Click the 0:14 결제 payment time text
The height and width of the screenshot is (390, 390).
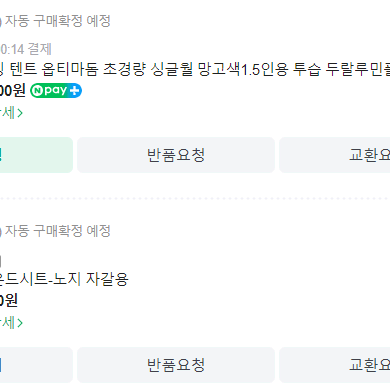point(26,49)
